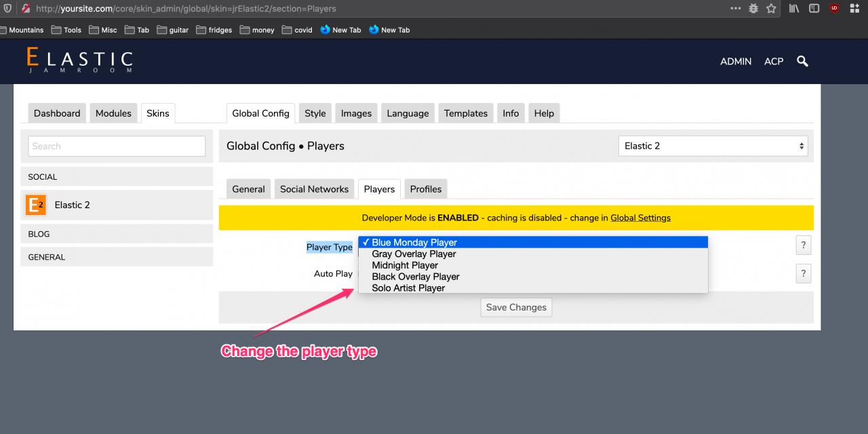Open the Language tab
Screen dimensions: 868x434
coord(408,113)
